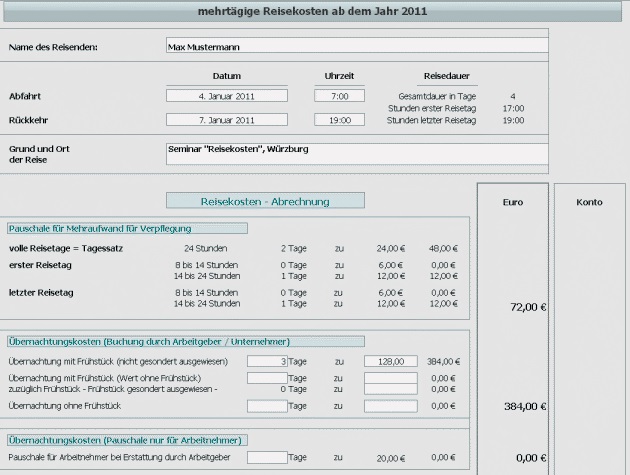
Task: Click price field for 'zuzüglich Frühstück' row
Action: point(391,389)
